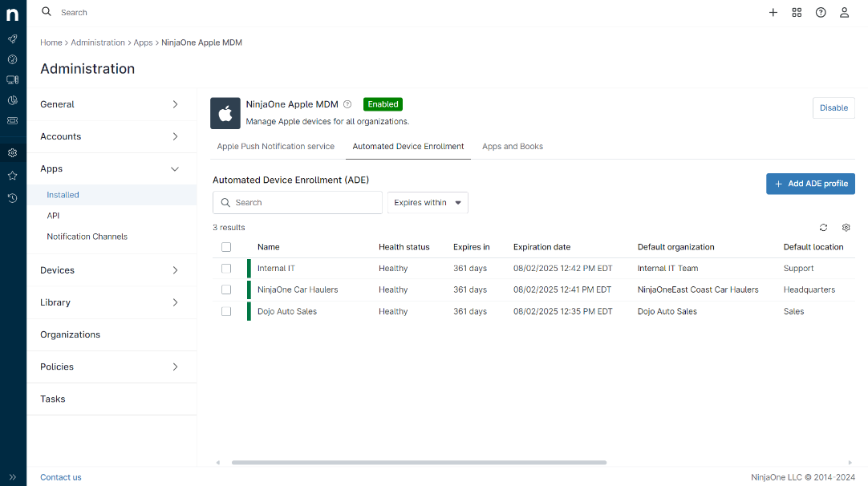
Task: Click the Add ADE profile button
Action: pyautogui.click(x=810, y=184)
